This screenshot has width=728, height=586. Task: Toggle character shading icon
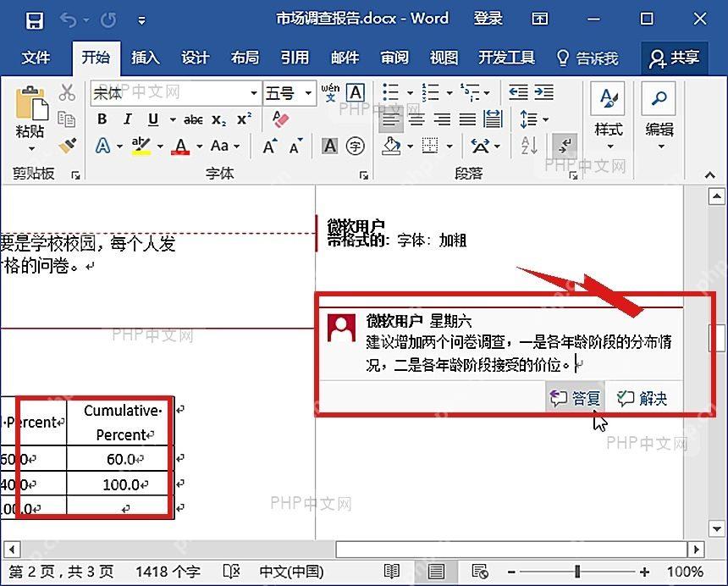coord(330,146)
